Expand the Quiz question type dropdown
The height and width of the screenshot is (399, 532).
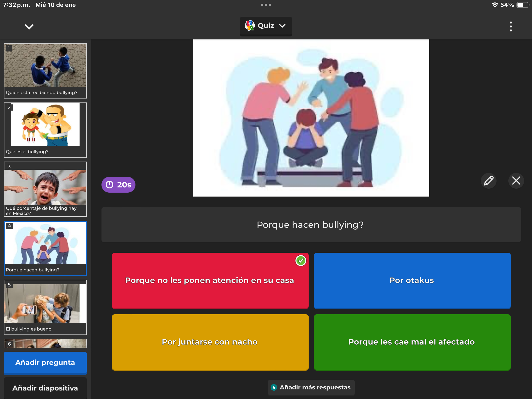point(283,26)
